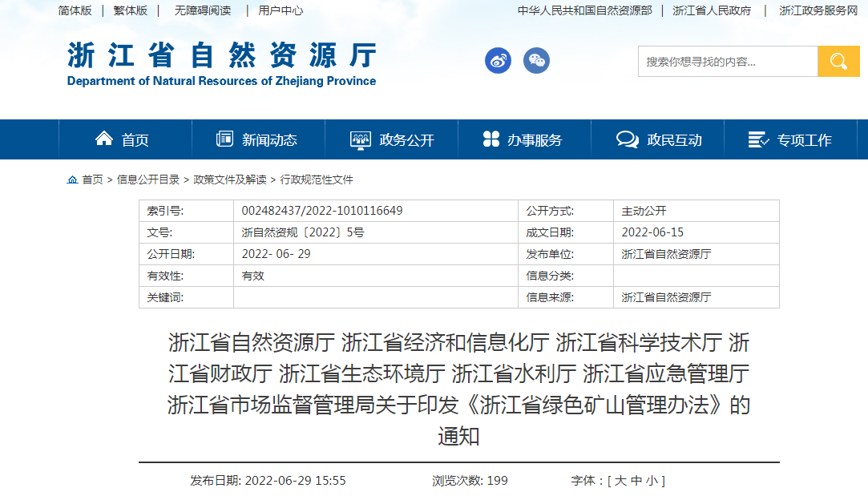Click the Weibo icon in header

(498, 61)
